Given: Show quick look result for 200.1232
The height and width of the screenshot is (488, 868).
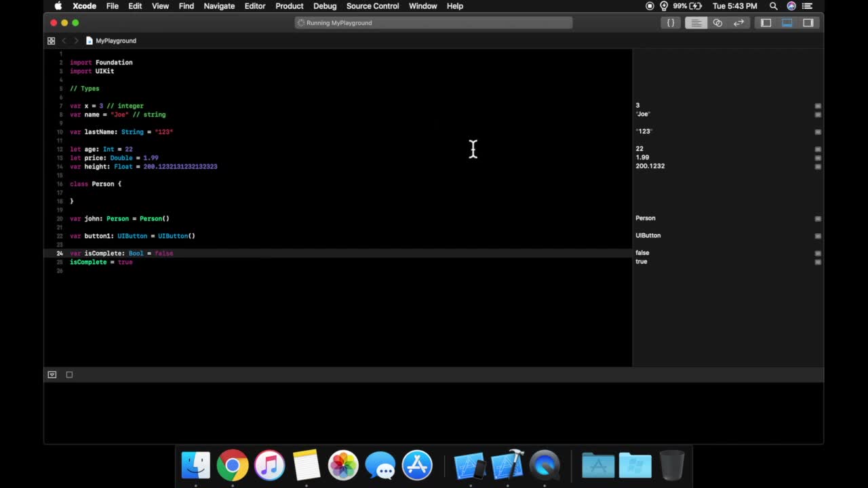Looking at the screenshot, I should click(818, 166).
